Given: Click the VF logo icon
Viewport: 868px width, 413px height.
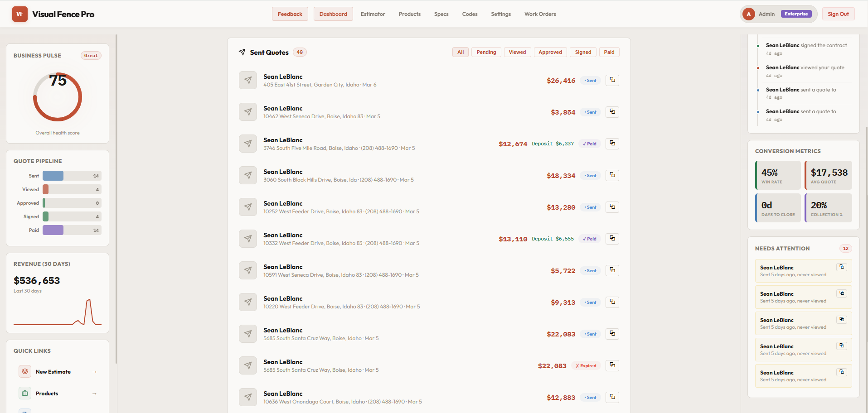Looking at the screenshot, I should click(x=19, y=14).
